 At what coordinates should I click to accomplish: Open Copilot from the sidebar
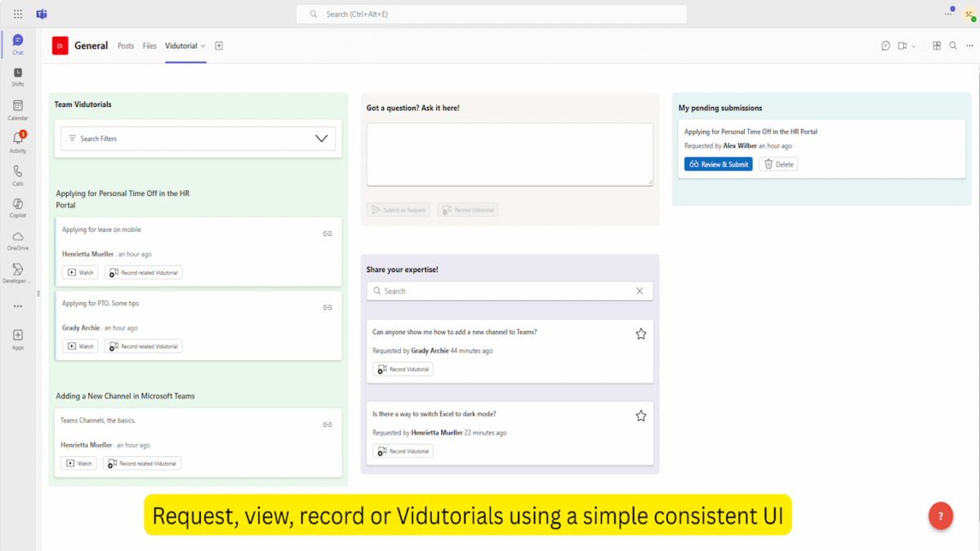18,208
